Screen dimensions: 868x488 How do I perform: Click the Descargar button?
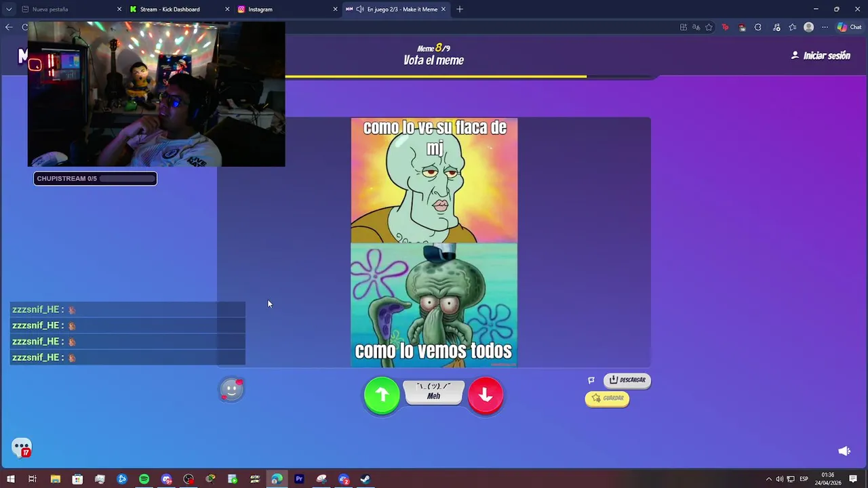[x=627, y=380]
